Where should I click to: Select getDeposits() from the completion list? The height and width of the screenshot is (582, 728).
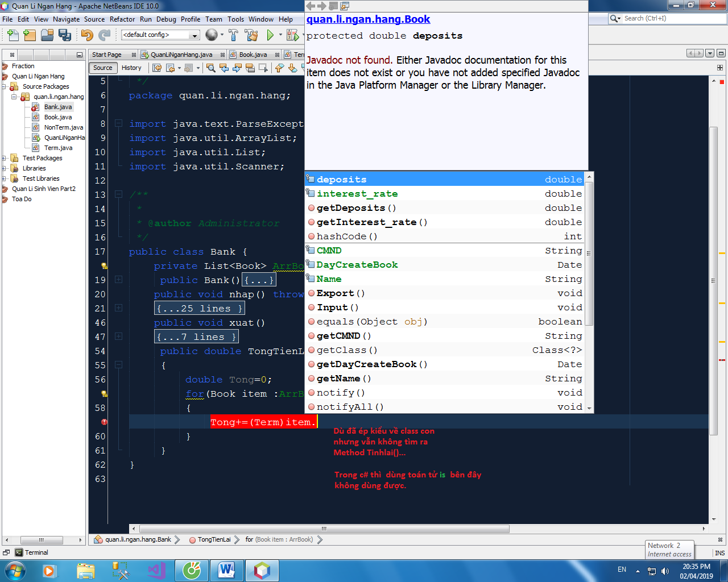[x=356, y=208]
